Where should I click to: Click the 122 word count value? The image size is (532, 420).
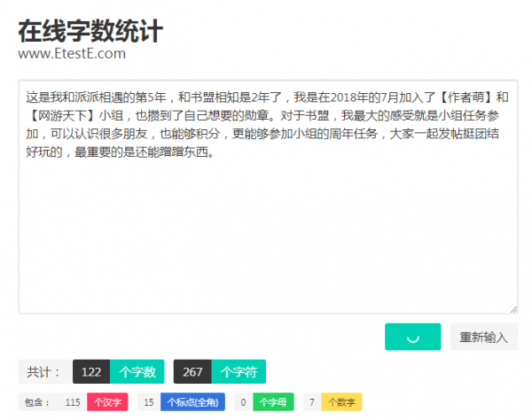91,371
